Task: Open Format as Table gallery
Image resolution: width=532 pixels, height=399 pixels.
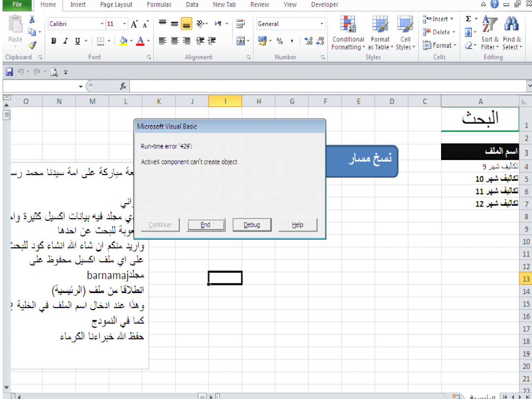Action: [x=380, y=33]
